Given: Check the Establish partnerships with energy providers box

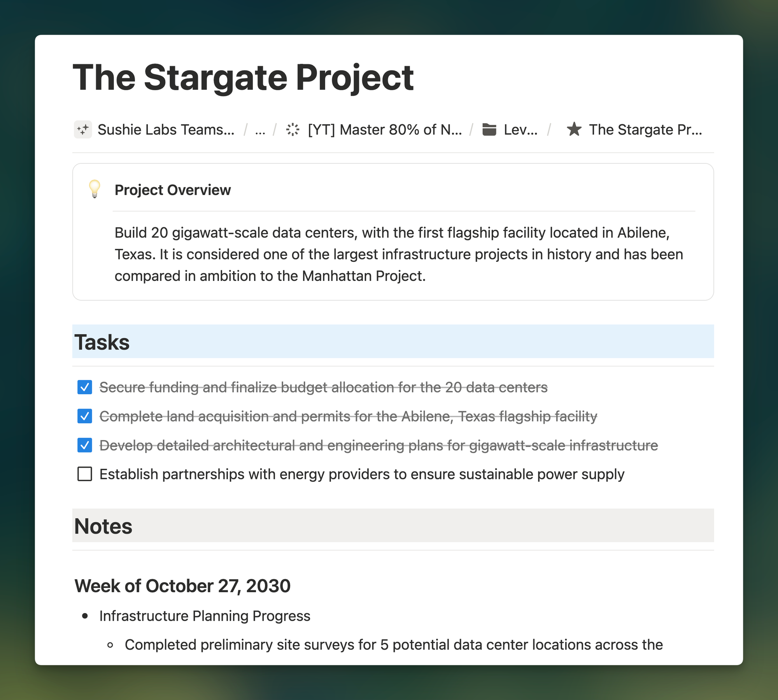Looking at the screenshot, I should pyautogui.click(x=85, y=474).
